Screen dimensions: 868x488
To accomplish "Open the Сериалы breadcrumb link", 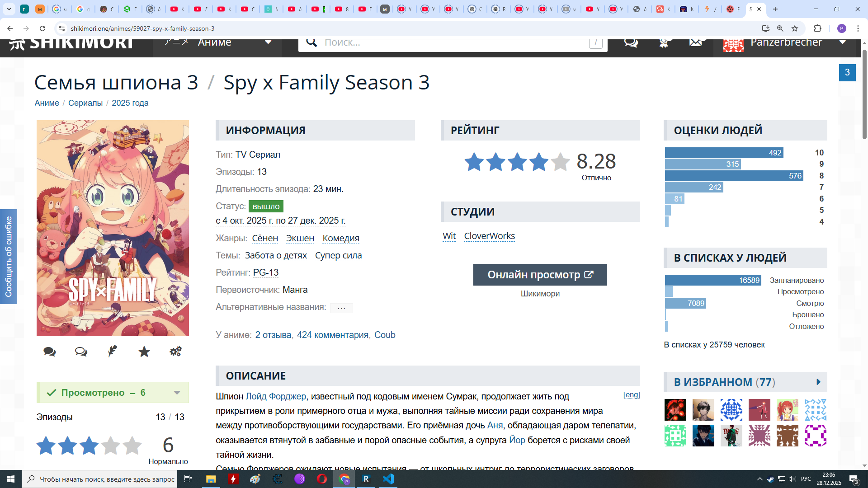I will pos(85,103).
